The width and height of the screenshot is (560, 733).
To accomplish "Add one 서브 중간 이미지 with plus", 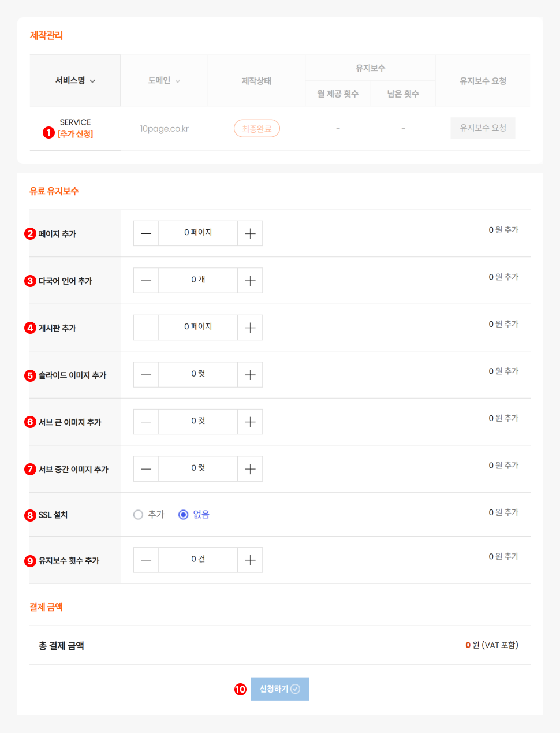I will 250,469.
